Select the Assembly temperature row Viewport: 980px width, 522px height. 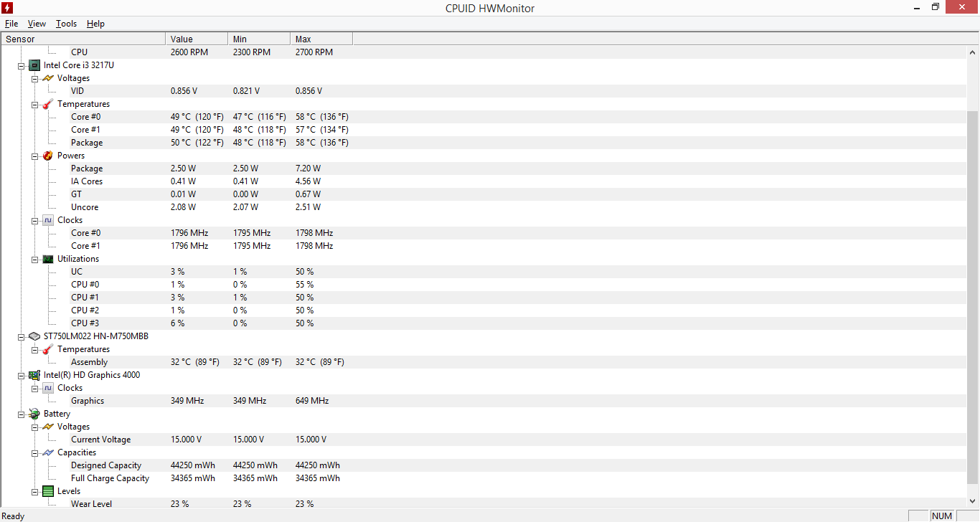click(x=484, y=362)
